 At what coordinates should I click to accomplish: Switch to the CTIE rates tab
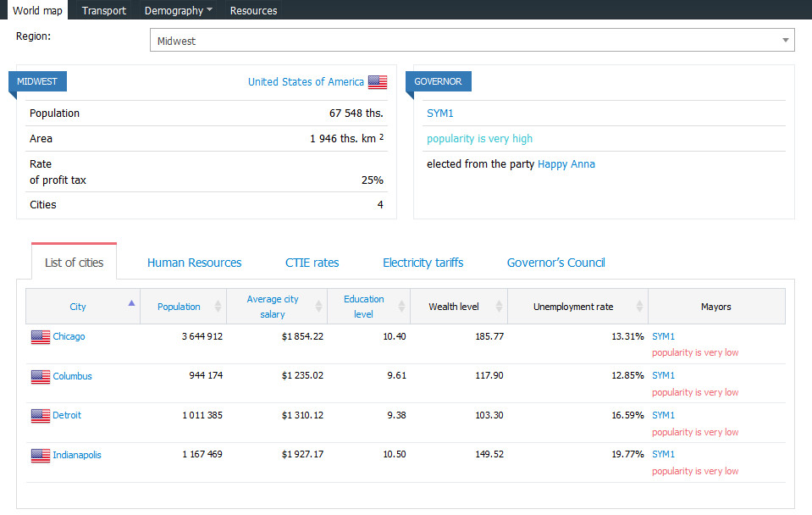(x=312, y=263)
